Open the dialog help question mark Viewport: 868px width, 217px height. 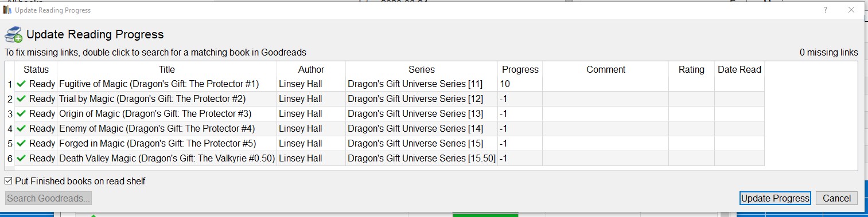click(x=825, y=10)
